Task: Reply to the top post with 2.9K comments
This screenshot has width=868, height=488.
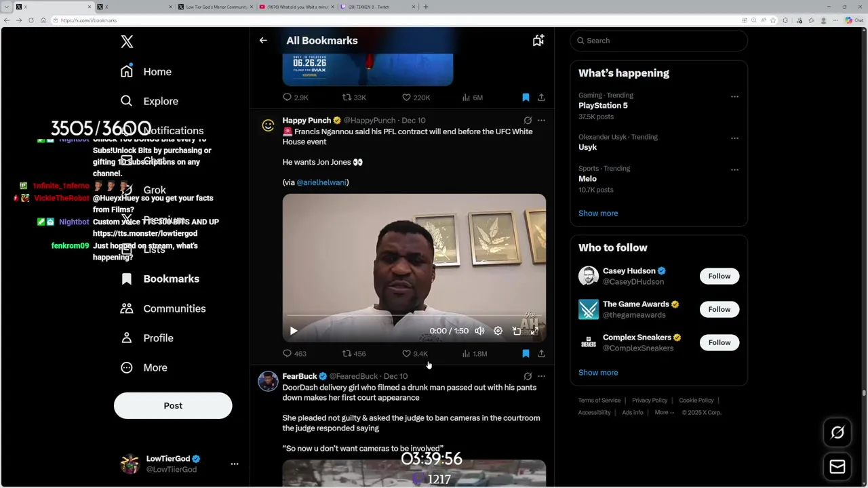Action: [x=296, y=98]
